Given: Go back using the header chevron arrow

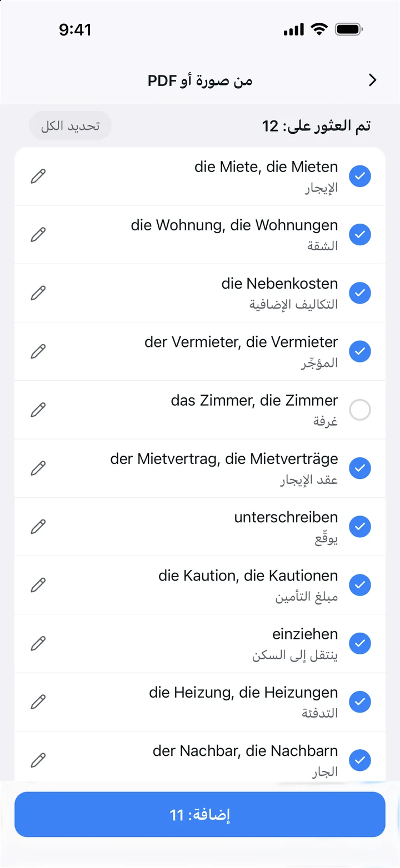Looking at the screenshot, I should pos(373,80).
